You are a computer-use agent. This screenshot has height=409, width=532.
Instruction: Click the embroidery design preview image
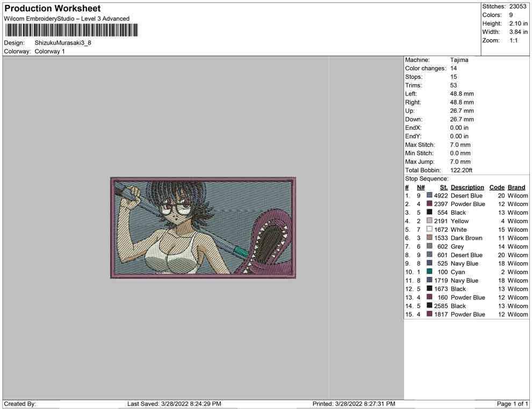point(203,228)
